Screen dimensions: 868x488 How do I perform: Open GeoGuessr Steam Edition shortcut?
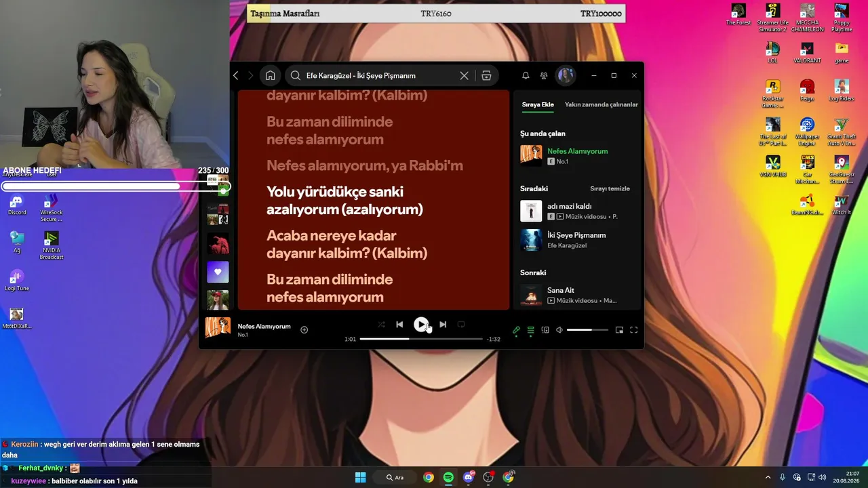[842, 170]
